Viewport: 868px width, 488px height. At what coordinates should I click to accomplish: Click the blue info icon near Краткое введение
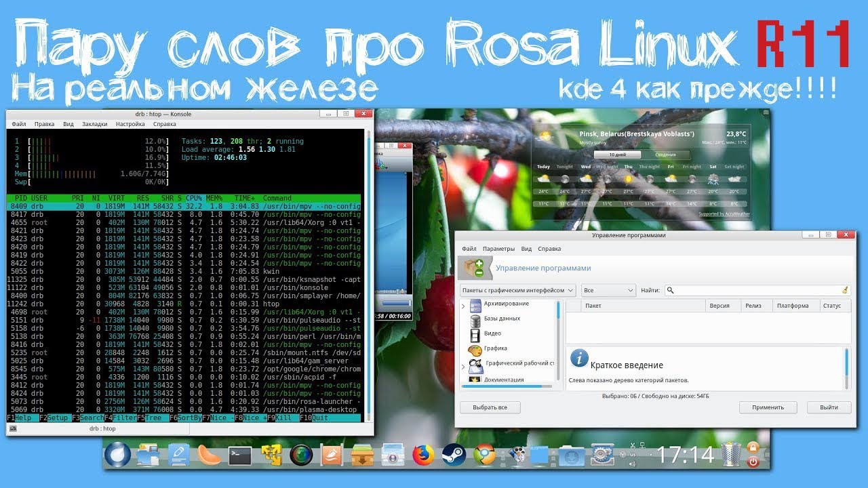click(578, 358)
